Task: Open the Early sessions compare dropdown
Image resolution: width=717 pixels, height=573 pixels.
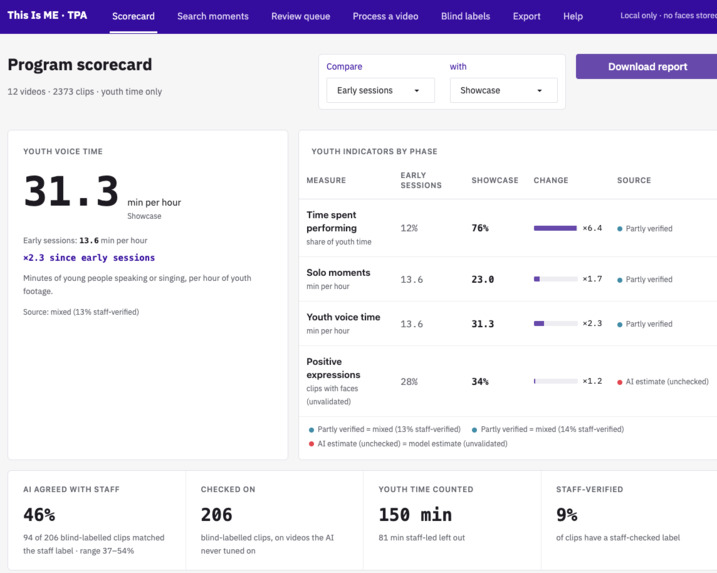Action: (380, 91)
